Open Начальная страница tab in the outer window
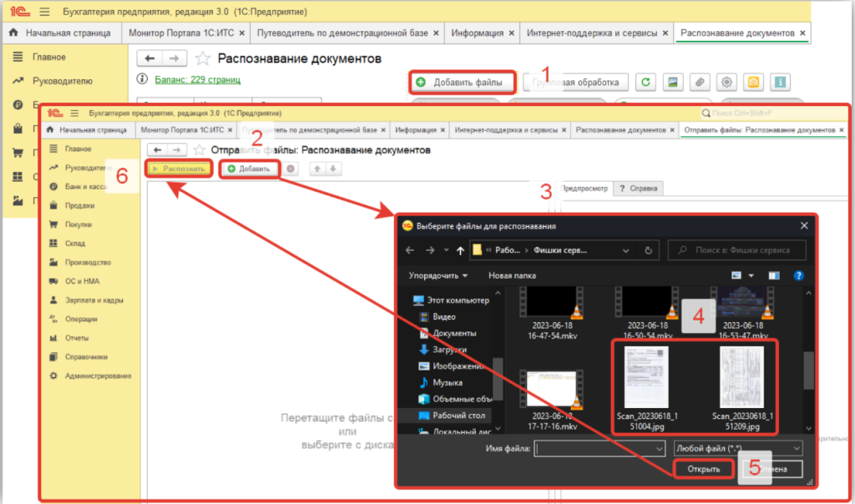 pyautogui.click(x=60, y=33)
